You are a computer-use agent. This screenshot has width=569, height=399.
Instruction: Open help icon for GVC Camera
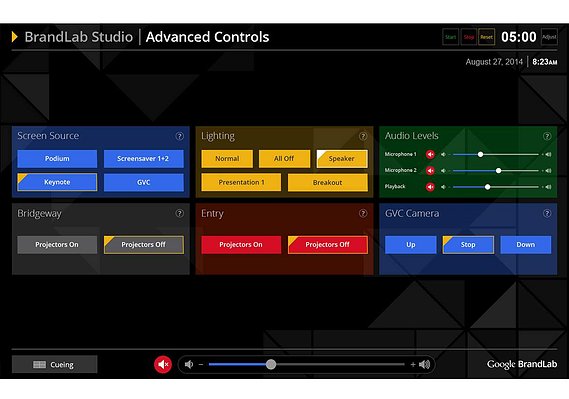547,213
